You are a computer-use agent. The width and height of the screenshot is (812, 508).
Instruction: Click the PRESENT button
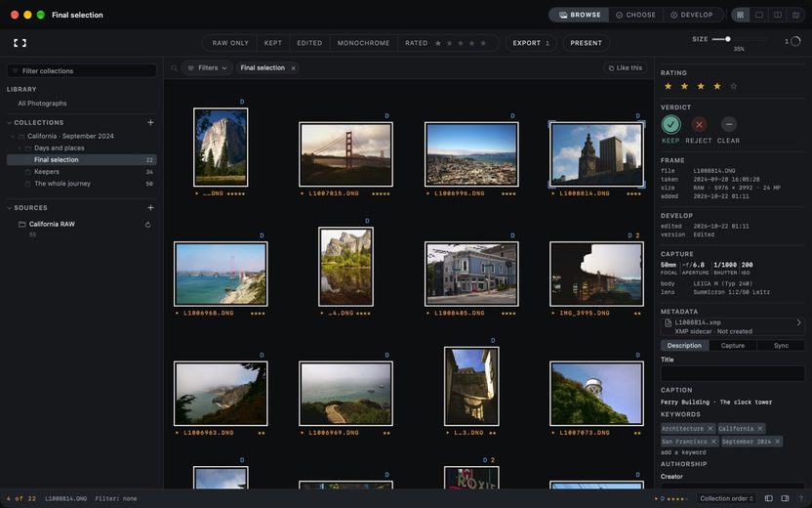[x=586, y=43]
